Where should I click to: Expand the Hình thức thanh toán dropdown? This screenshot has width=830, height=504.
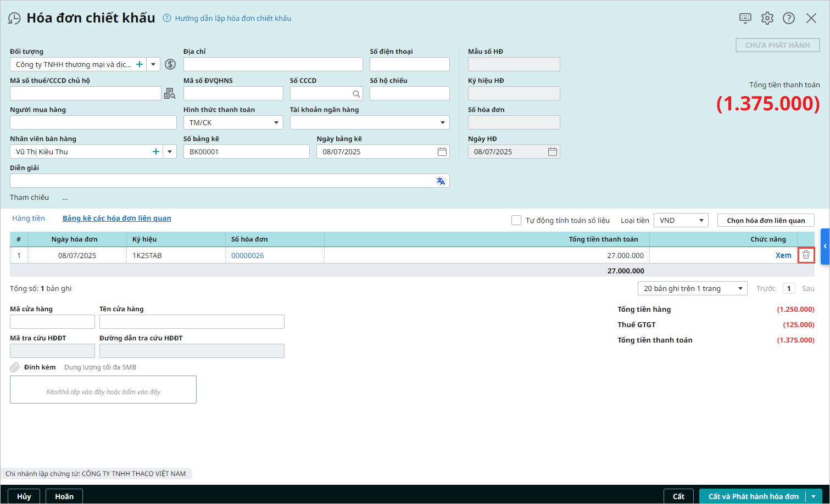tap(276, 123)
